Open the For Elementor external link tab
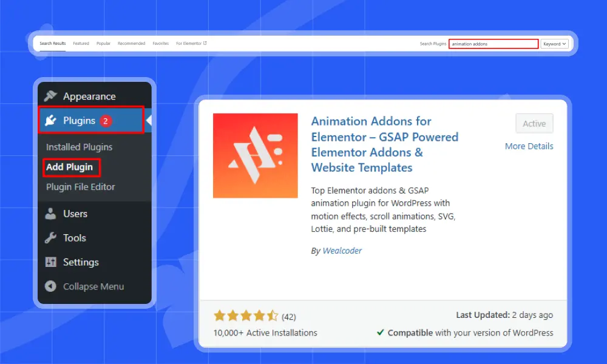This screenshot has height=364, width=607. tap(191, 44)
